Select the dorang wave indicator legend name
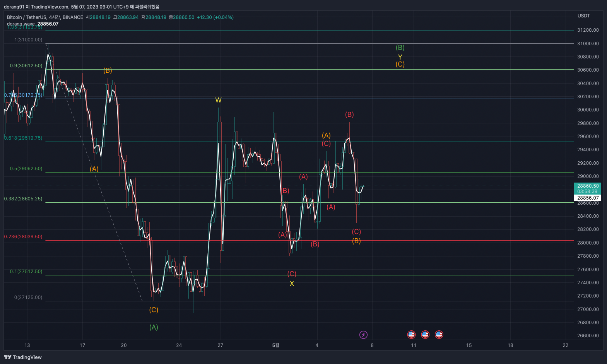This screenshot has width=607, height=364. pyautogui.click(x=21, y=24)
